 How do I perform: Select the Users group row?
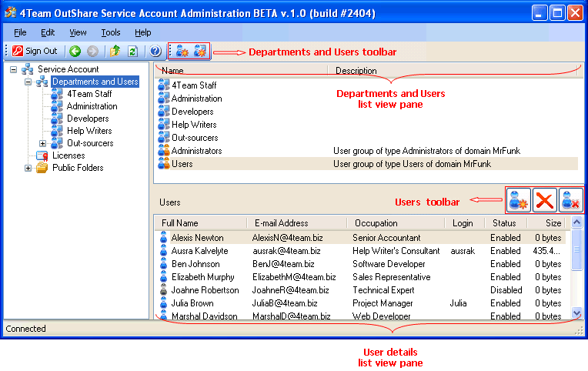pyautogui.click(x=367, y=164)
